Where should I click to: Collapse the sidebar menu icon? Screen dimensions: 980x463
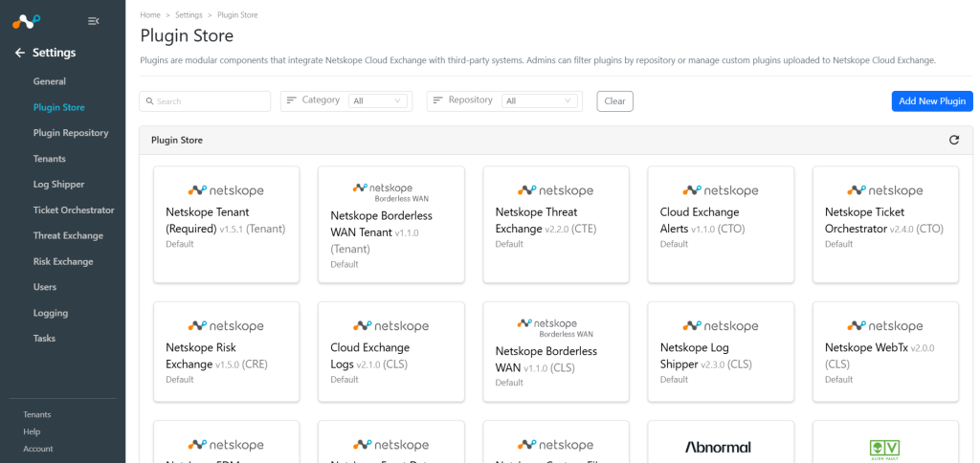[x=93, y=21]
